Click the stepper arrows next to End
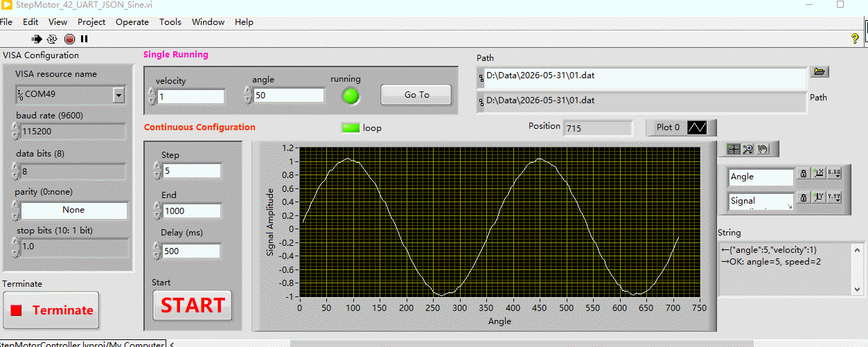This screenshot has width=868, height=347. click(x=157, y=211)
